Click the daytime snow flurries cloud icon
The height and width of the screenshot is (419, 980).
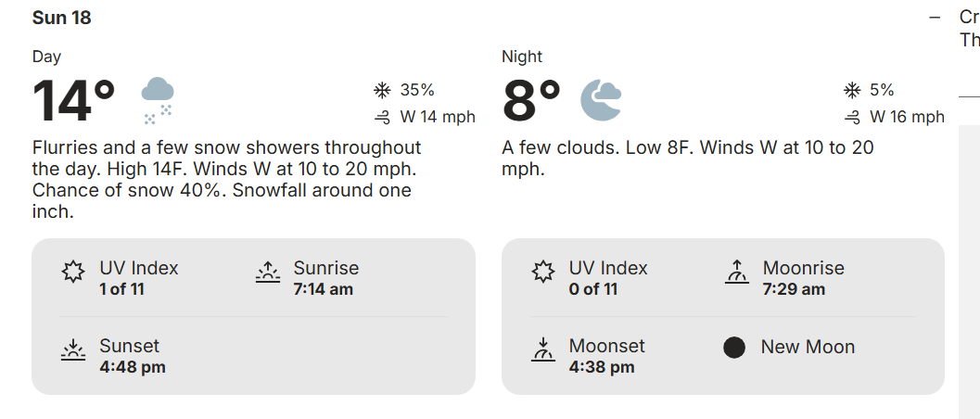(x=158, y=100)
